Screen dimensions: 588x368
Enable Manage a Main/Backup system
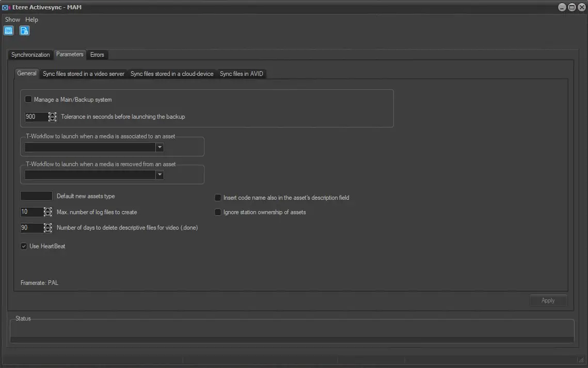tap(28, 100)
